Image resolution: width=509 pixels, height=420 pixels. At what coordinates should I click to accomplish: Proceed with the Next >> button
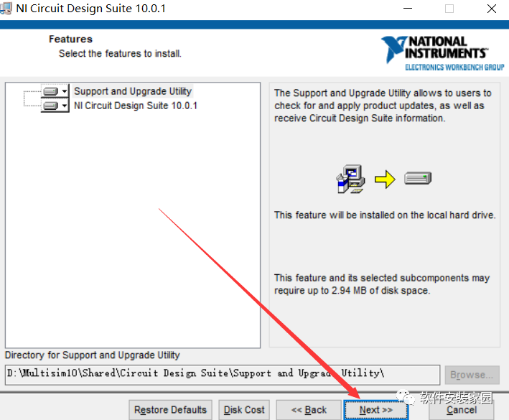point(376,410)
